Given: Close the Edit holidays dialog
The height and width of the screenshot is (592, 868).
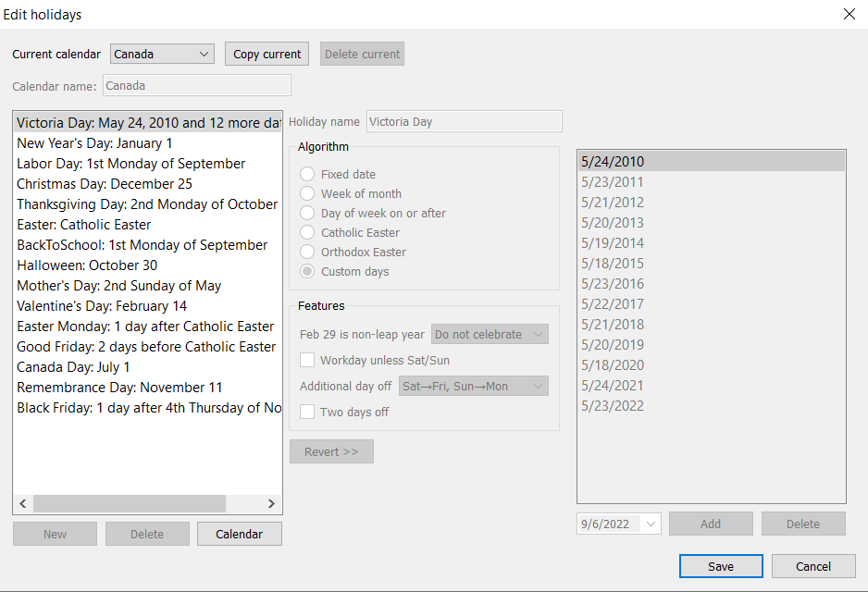Looking at the screenshot, I should click(x=849, y=14).
